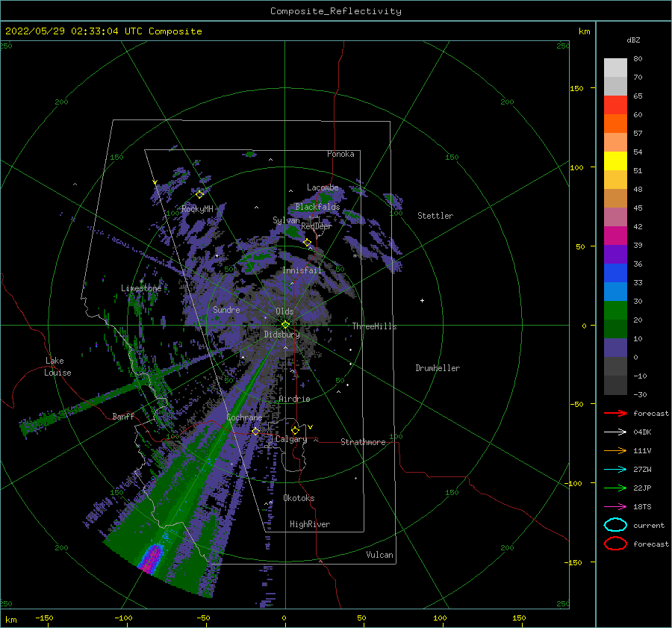The height and width of the screenshot is (628, 672).
Task: Select the Olds label
Action: (284, 311)
